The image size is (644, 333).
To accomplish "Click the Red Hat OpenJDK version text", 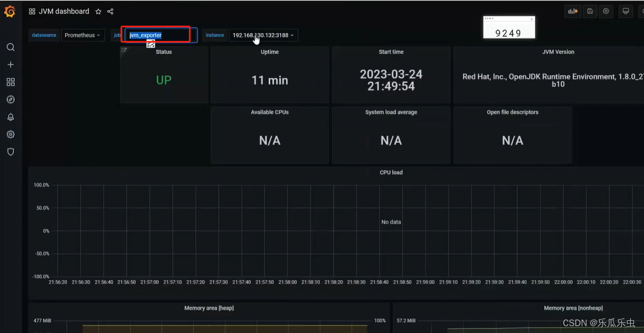I will 552,80.
